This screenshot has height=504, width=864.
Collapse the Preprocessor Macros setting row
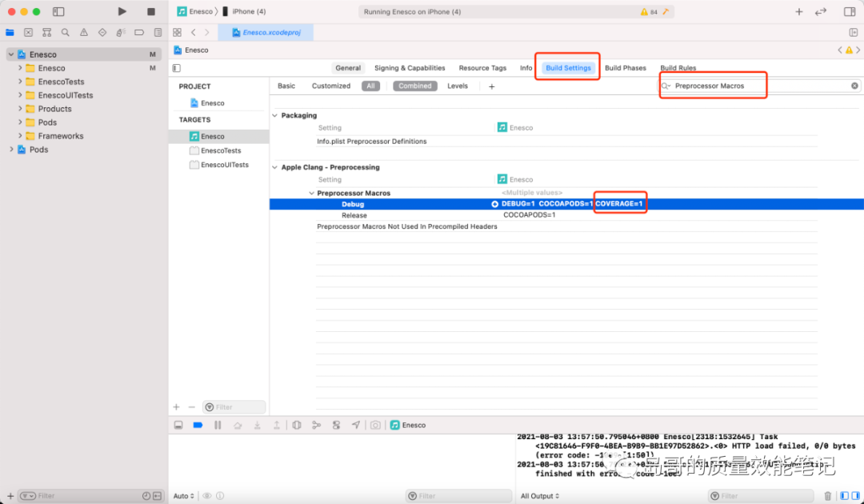click(311, 194)
